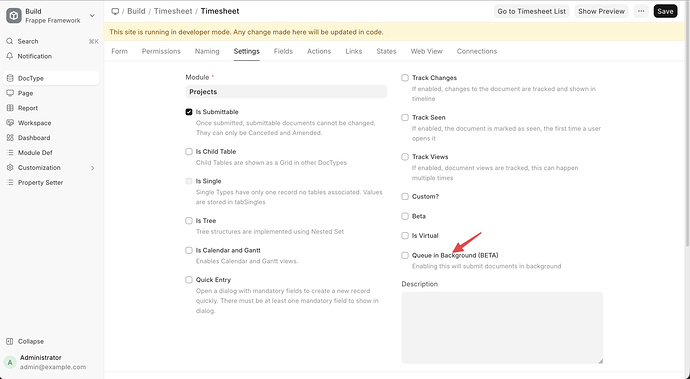This screenshot has width=690, height=379.
Task: Click the Workspace icon in sidebar
Action: (x=10, y=123)
